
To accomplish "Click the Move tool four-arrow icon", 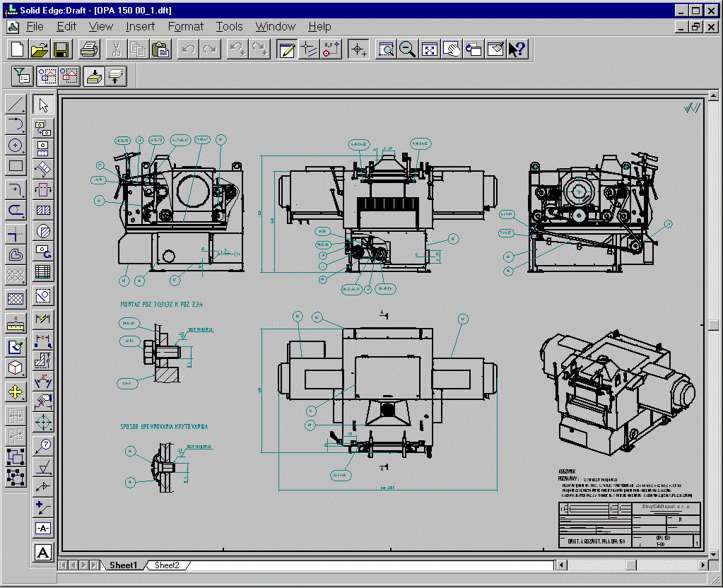I will click(x=16, y=392).
